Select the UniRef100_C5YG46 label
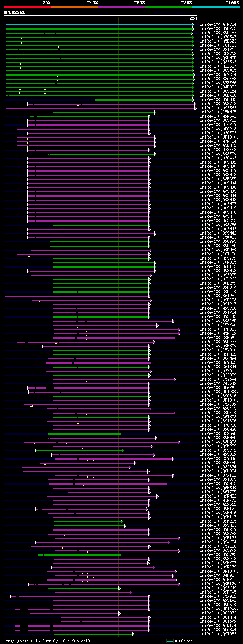243x644 pixels. tap(218, 459)
